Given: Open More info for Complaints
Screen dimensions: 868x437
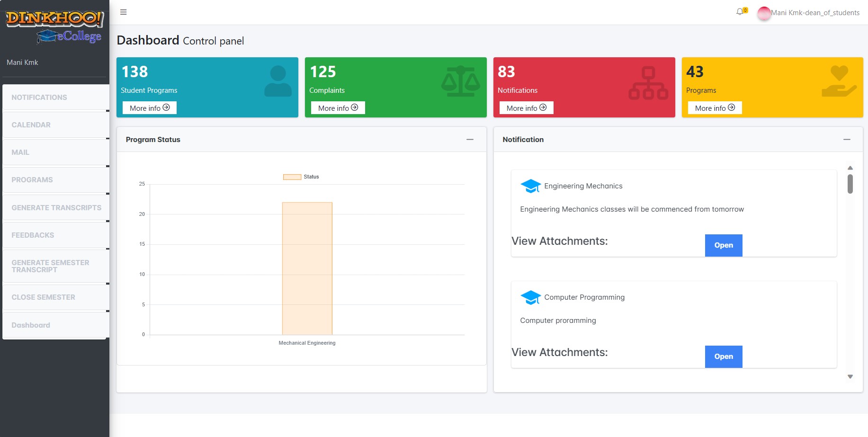Looking at the screenshot, I should click(338, 108).
